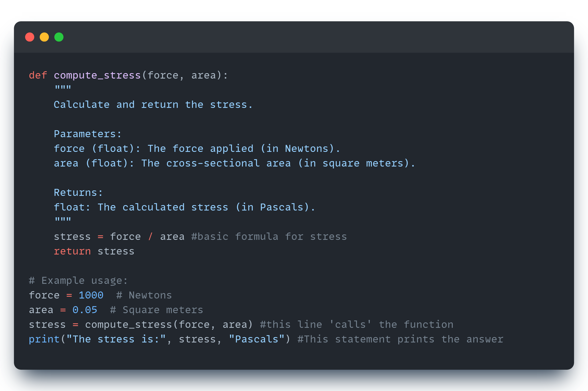The height and width of the screenshot is (391, 588).
Task: Click the Returns: heading in the docstring
Action: point(78,192)
